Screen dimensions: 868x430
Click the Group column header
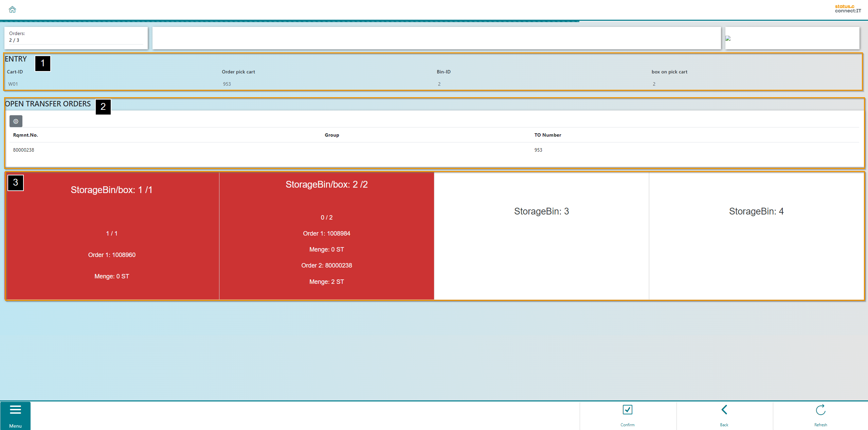tap(332, 135)
